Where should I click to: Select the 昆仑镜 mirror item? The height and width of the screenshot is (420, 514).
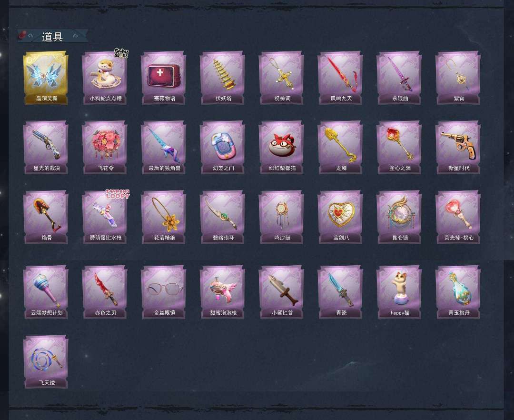click(399, 217)
